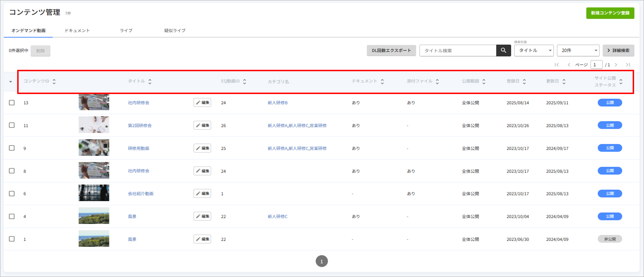Go to first page icon

click(557, 65)
